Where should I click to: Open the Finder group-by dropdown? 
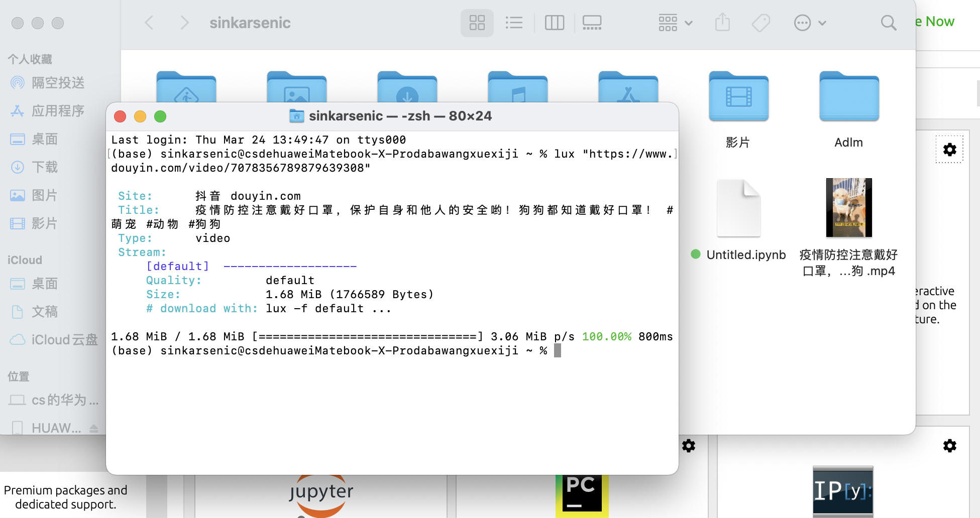click(x=676, y=23)
